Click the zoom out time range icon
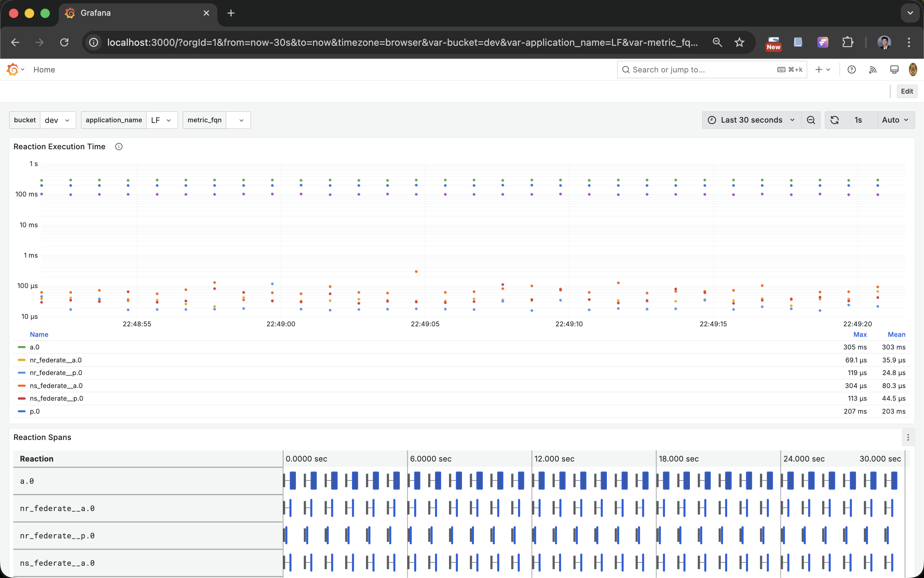924x578 pixels. [x=811, y=120]
